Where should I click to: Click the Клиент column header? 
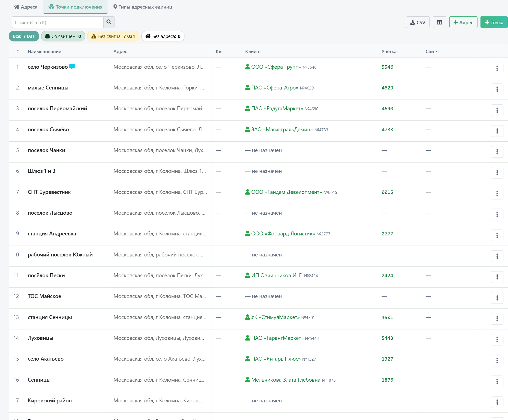(253, 51)
